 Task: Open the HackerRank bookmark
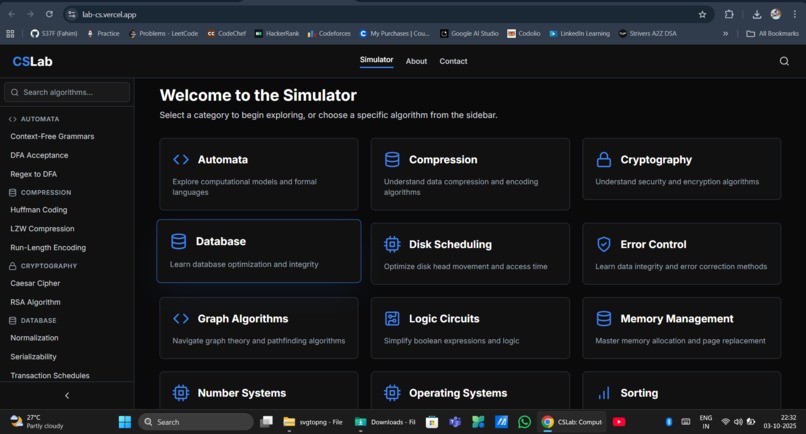pyautogui.click(x=277, y=33)
